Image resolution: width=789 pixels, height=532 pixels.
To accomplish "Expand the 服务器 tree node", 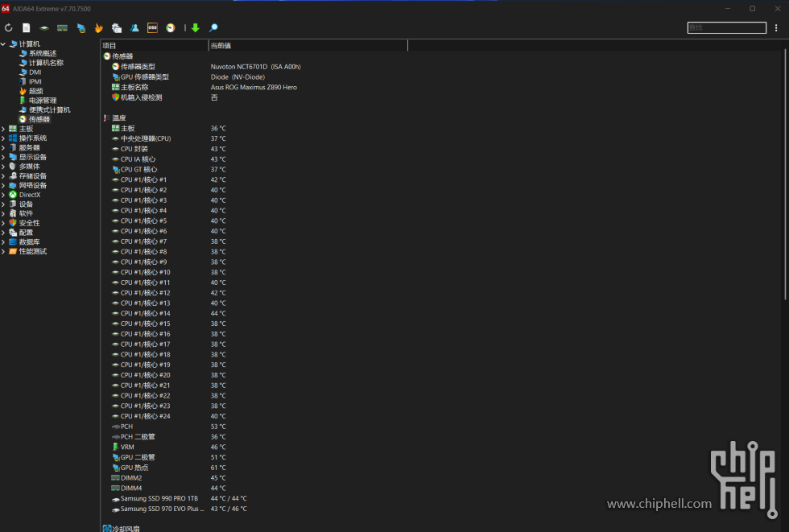I will [x=3, y=148].
